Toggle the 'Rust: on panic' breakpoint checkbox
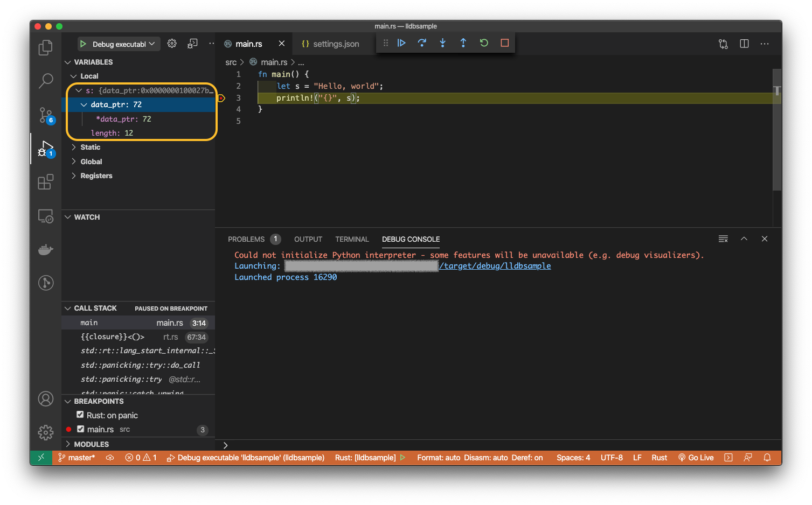 (80, 415)
